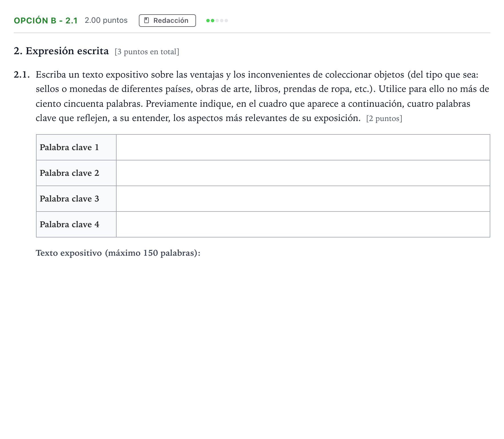Click the empty cell for Palabra clave 1

pyautogui.click(x=303, y=147)
